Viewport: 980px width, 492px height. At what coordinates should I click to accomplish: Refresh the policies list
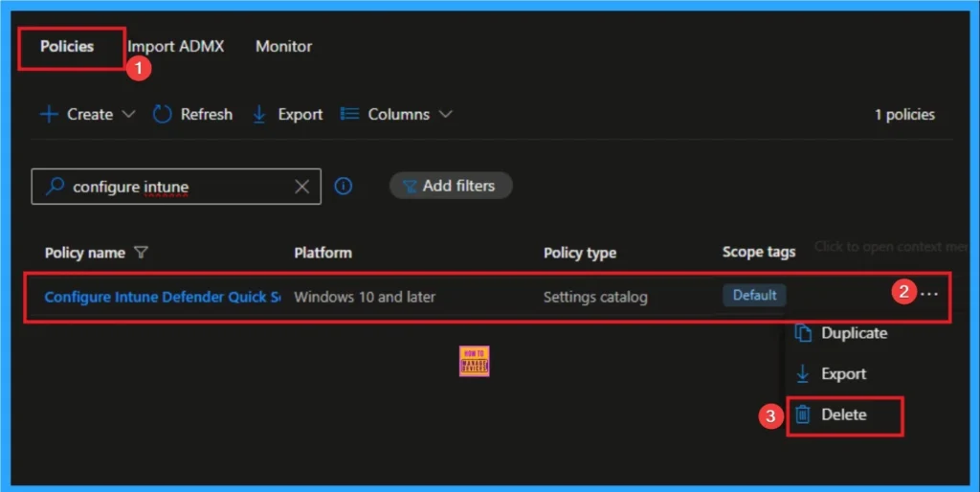coord(192,115)
